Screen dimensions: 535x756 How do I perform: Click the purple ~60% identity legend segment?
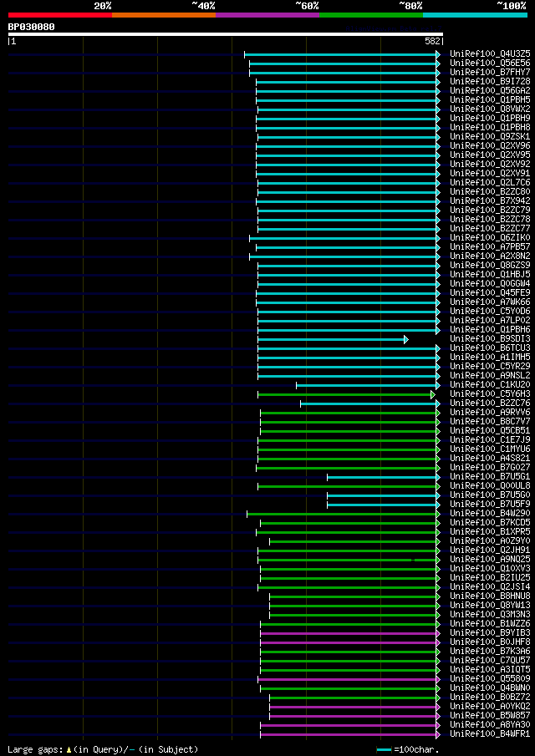click(267, 15)
